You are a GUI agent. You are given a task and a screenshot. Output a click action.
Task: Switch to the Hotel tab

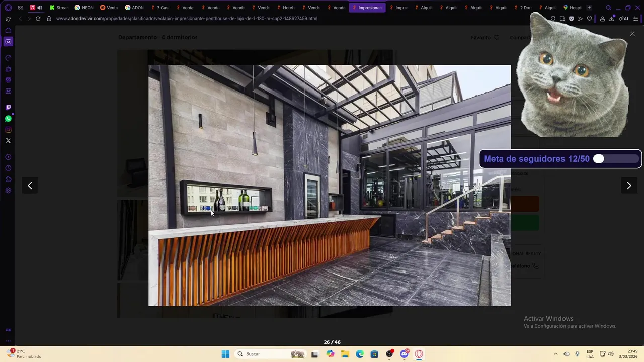285,8
